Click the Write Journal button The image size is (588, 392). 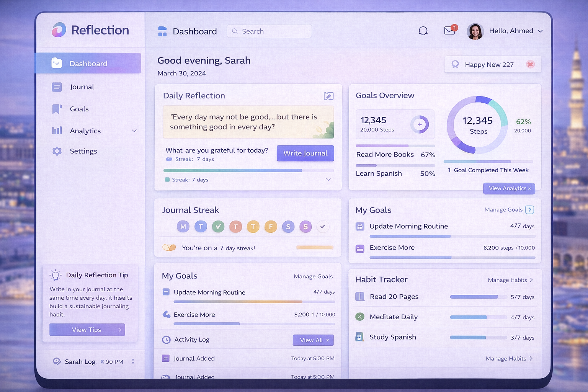[x=305, y=153]
